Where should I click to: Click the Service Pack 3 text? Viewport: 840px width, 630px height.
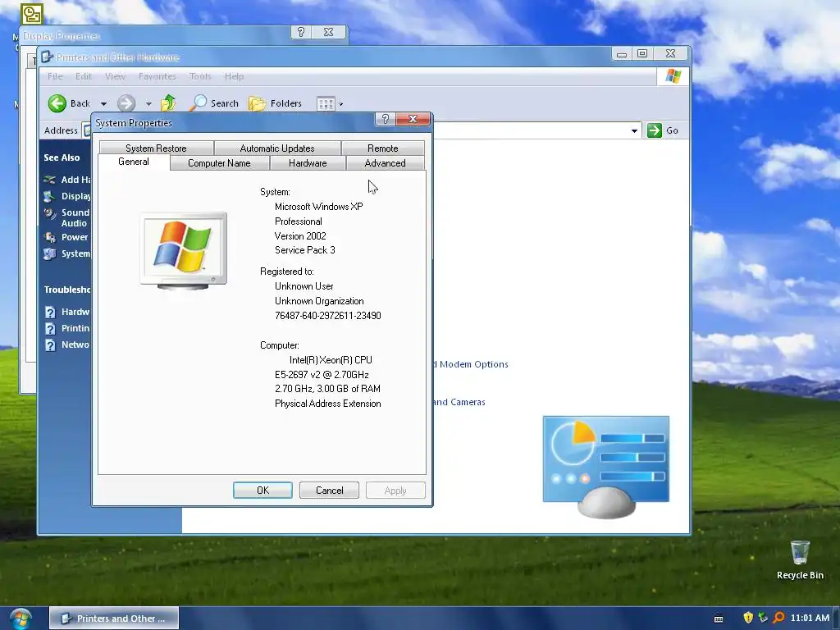click(x=305, y=250)
